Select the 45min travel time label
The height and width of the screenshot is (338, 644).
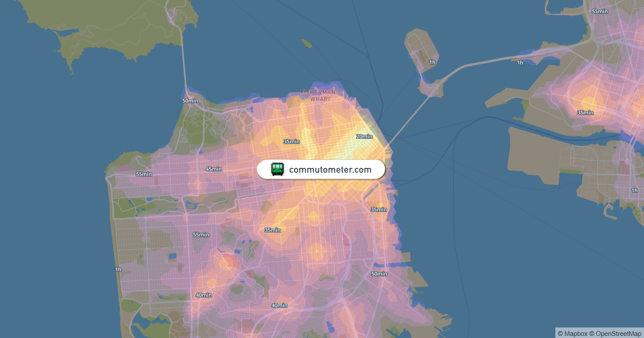coord(213,169)
